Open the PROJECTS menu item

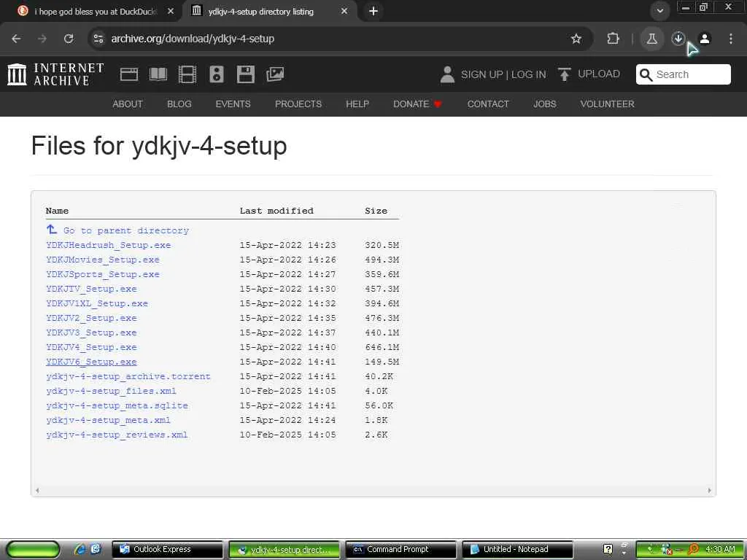[298, 104]
